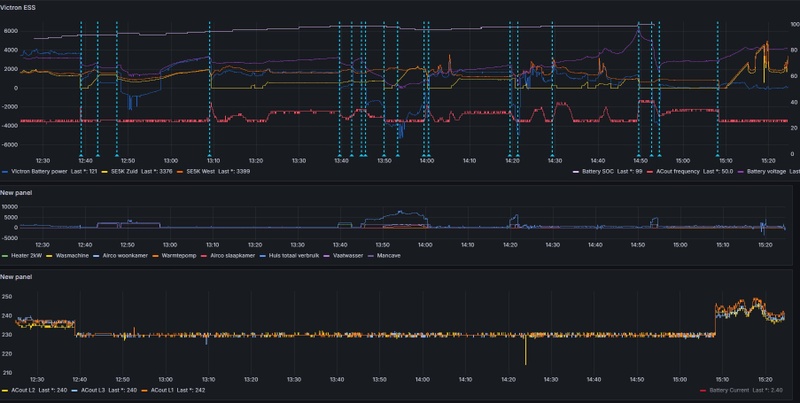Open the orange SESK West color swatch

tap(181, 172)
